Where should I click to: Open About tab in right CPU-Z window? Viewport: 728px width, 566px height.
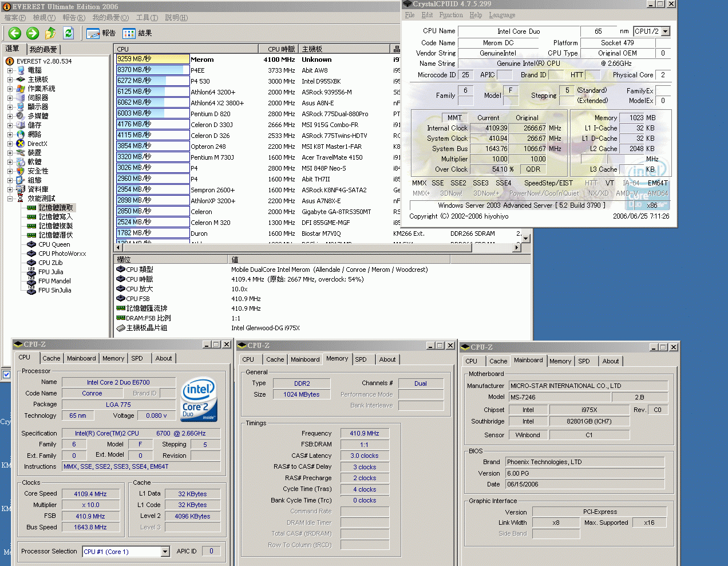[611, 361]
